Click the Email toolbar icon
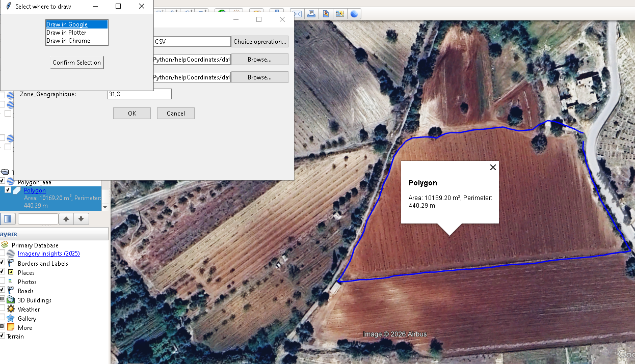Screen dimensions: 635x364 (x=297, y=14)
